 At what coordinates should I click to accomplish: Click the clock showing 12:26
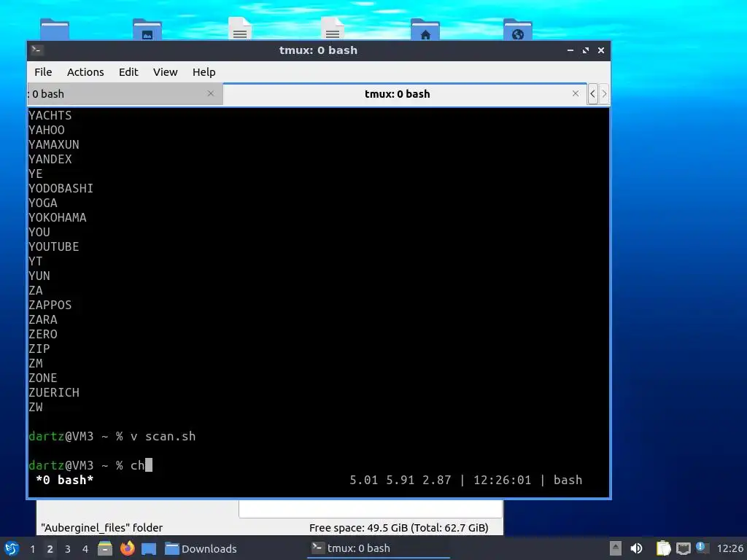tap(729, 548)
